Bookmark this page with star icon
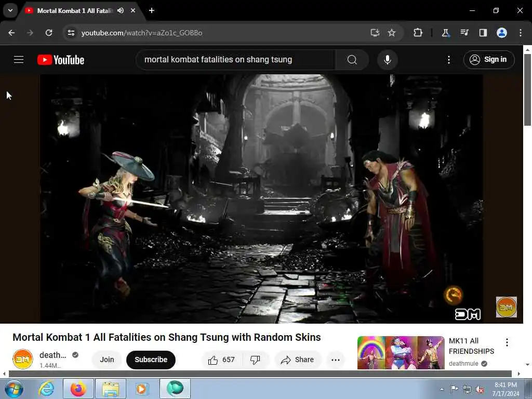This screenshot has width=532, height=399. pos(392,33)
